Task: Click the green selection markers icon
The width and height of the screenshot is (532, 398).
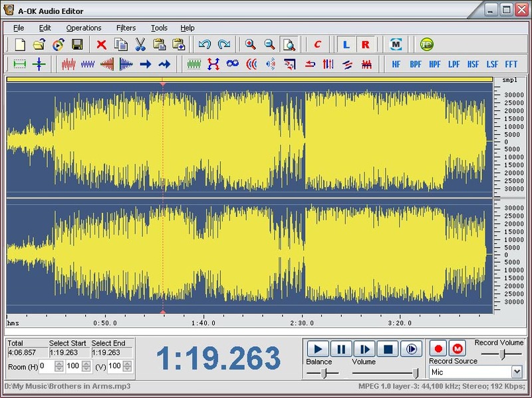Action: [20, 64]
